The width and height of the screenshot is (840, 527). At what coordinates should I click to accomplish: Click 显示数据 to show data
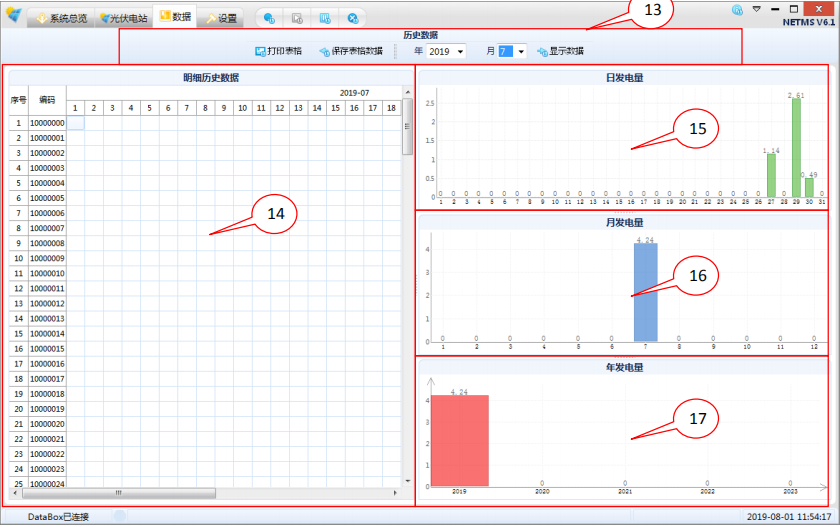560,51
